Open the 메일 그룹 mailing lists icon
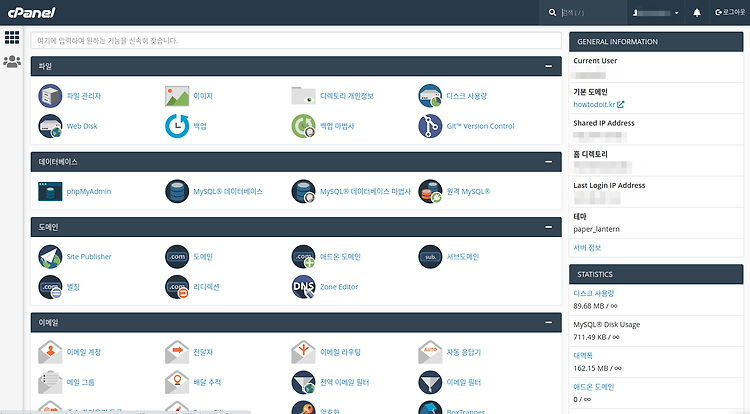750x414 pixels. [50, 382]
